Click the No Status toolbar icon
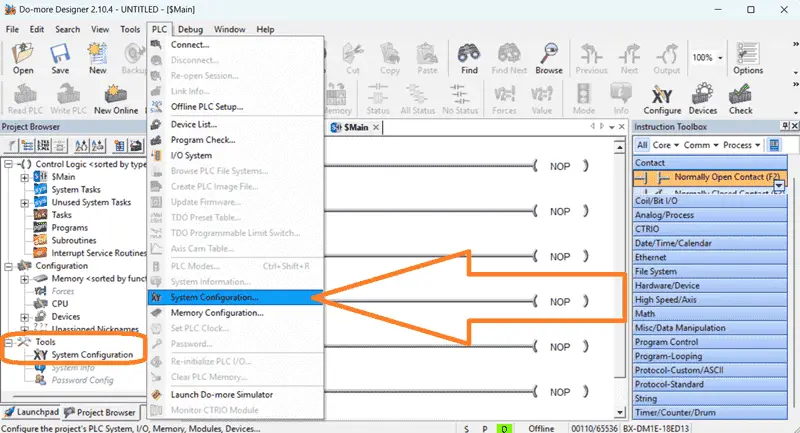 (x=460, y=100)
